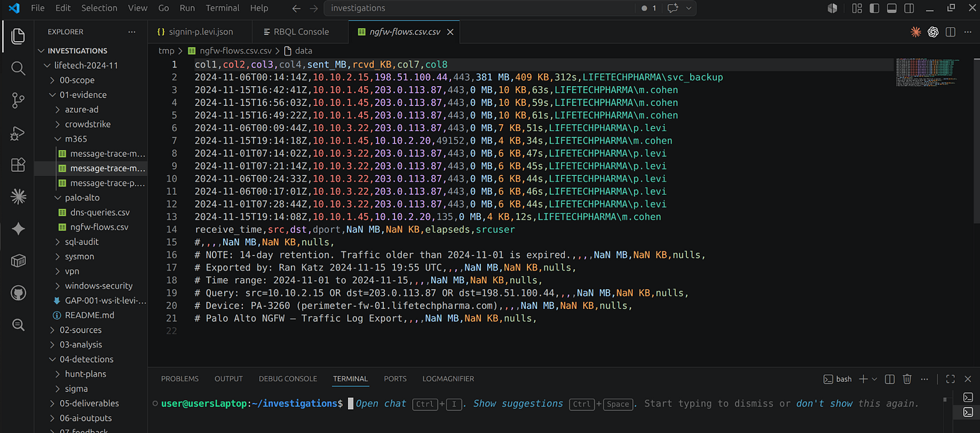Click the Show suggestions link in terminal
Screen dimensions: 980x433
[518, 404]
